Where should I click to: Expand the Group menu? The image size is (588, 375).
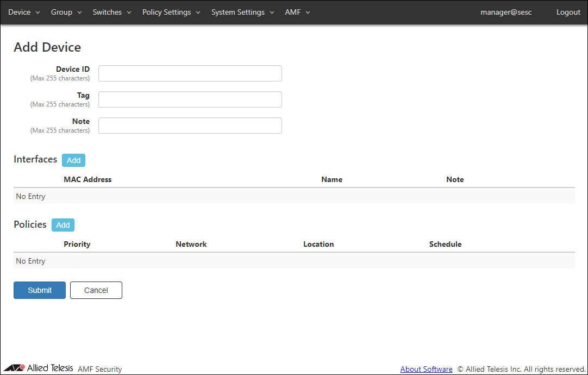click(x=66, y=12)
